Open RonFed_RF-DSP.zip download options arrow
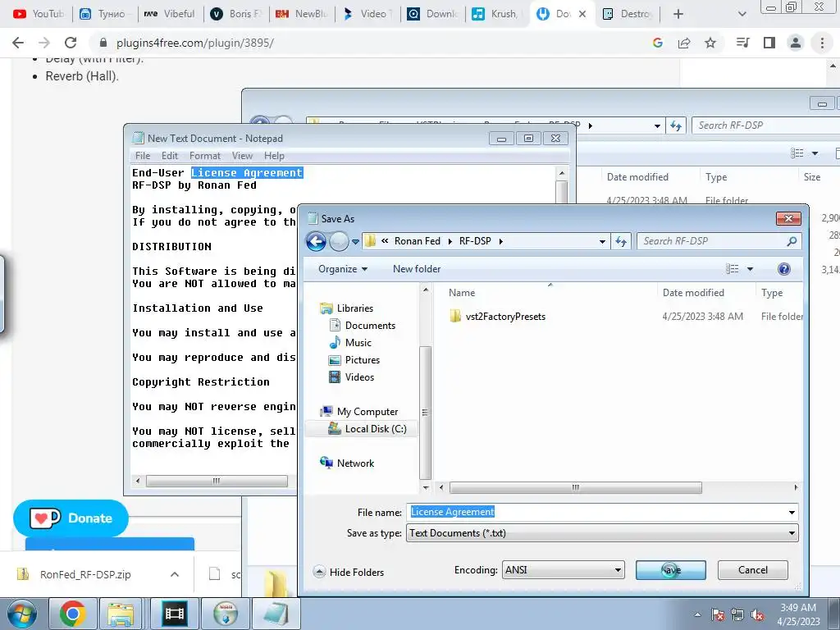The width and height of the screenshot is (840, 630). click(175, 574)
